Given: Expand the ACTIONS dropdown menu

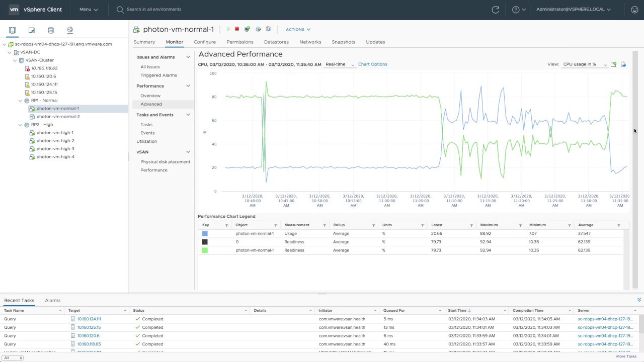Looking at the screenshot, I should pos(298,30).
